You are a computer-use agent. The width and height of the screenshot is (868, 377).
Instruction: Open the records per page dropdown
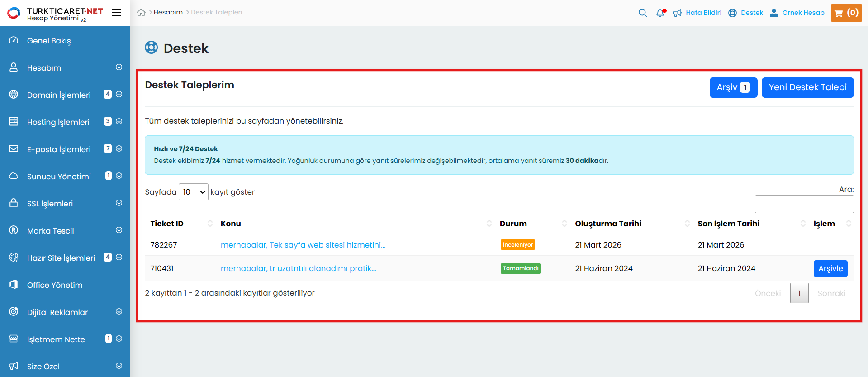(194, 192)
